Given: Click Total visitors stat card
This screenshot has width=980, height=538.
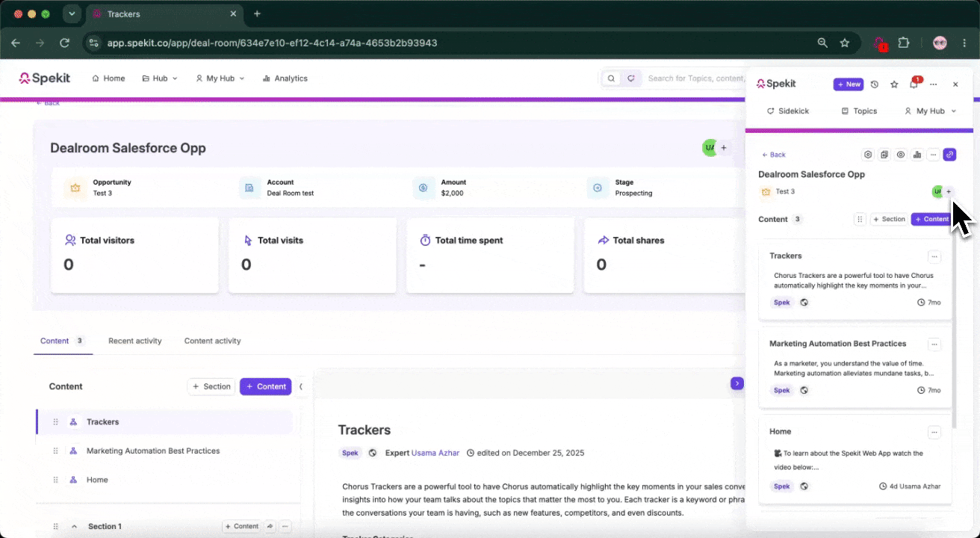Looking at the screenshot, I should [134, 256].
